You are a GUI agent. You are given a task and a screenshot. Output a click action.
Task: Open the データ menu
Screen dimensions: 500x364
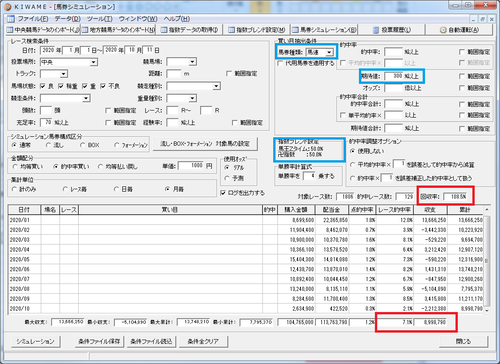(68, 19)
